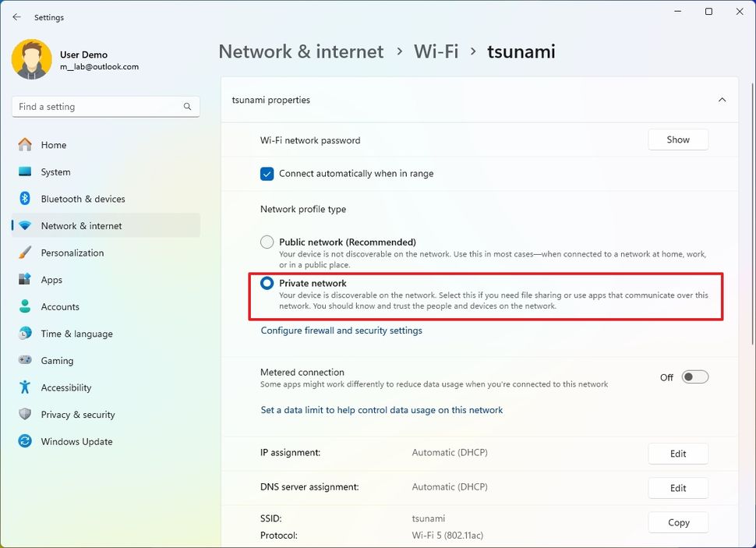Screen dimensions: 756x548
Task: Select the Public network profile type
Action: [x=267, y=242]
